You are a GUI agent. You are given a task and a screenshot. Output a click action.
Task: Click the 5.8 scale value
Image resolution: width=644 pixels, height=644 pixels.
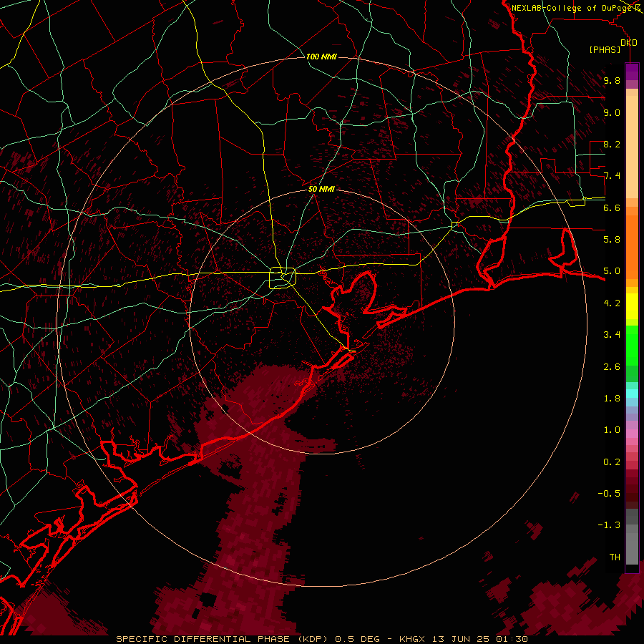(x=612, y=240)
